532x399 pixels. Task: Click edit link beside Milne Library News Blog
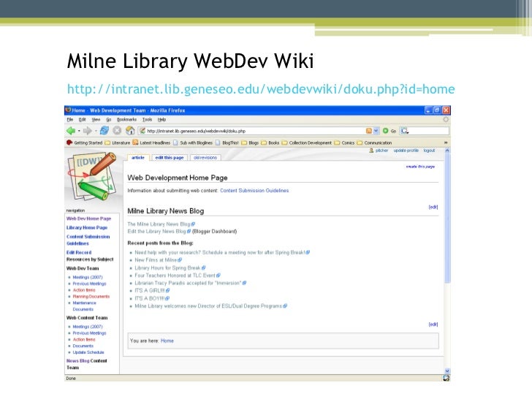pos(433,207)
